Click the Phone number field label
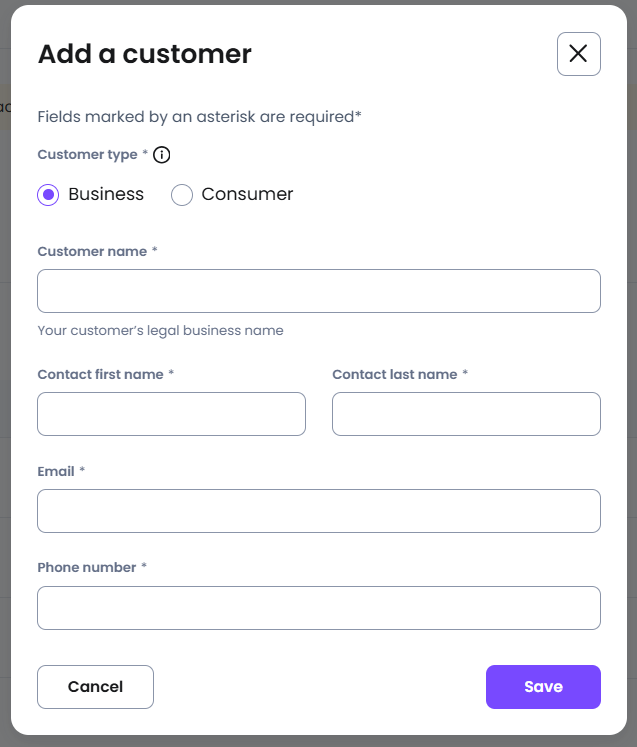The width and height of the screenshot is (637, 747). (x=87, y=567)
